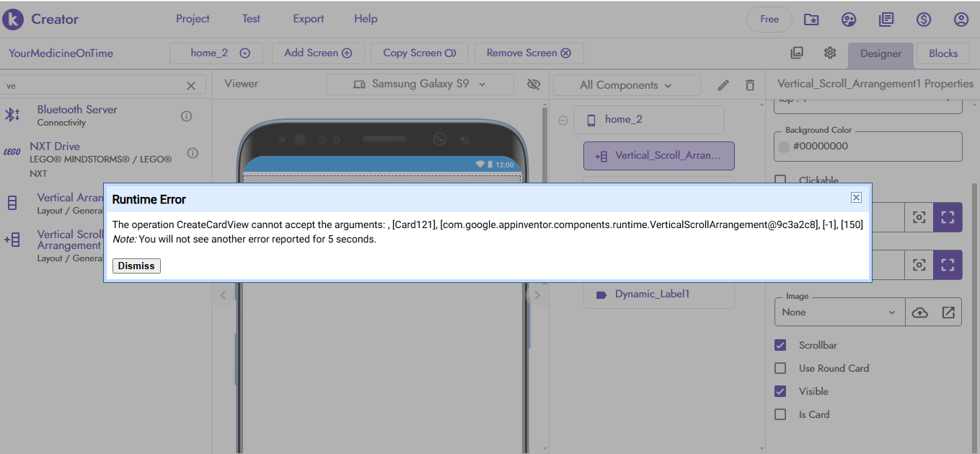This screenshot has height=454, width=980.
Task: Dismiss the Runtime Error dialog
Action: (x=136, y=266)
